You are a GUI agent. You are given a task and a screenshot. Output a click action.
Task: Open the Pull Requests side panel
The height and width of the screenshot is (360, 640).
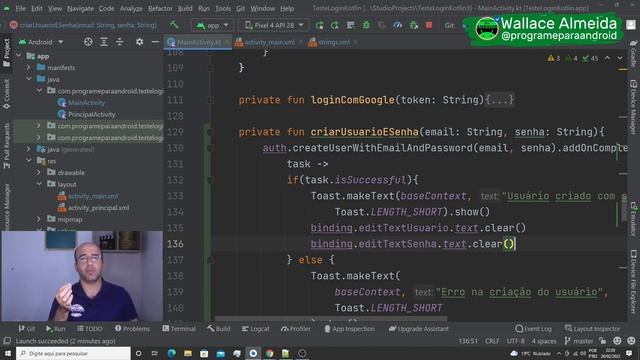tap(7, 146)
